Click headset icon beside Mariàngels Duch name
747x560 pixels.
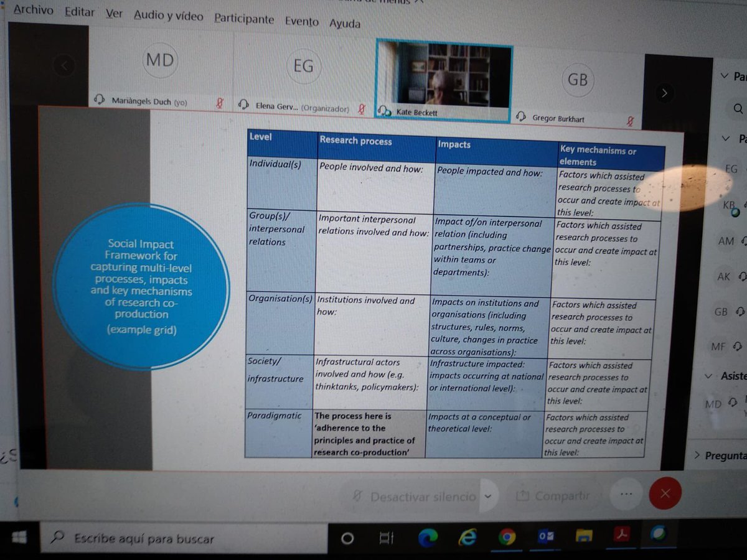[x=100, y=100]
